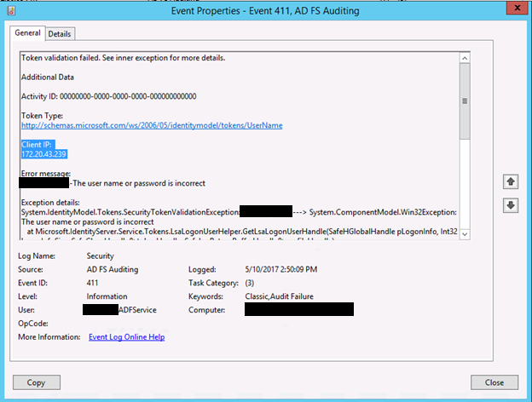Click 'The user name or password is incorrect' error message
This screenshot has height=402, width=532.
(139, 183)
